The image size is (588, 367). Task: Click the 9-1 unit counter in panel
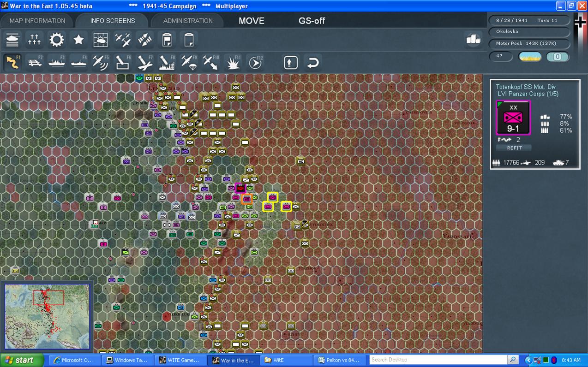click(513, 118)
